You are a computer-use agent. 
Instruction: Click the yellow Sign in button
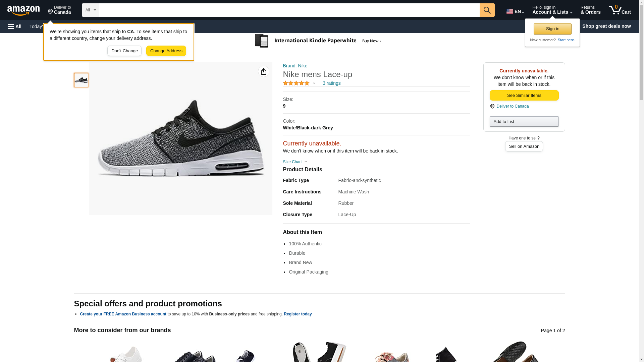pyautogui.click(x=552, y=29)
